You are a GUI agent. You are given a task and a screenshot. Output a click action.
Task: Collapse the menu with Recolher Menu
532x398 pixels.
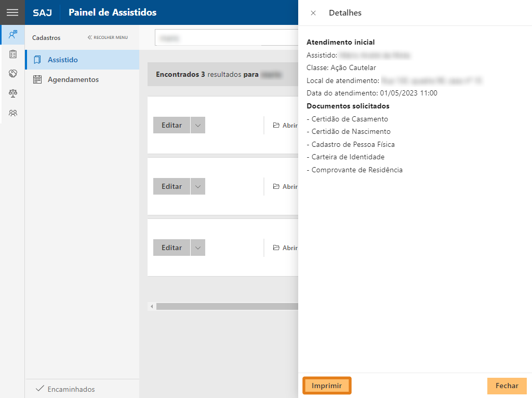(x=108, y=38)
